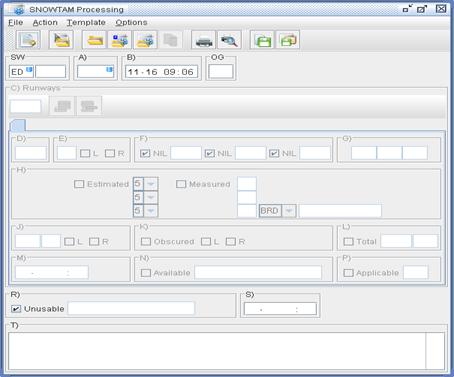
Task: Open the Template menu
Action: coord(86,22)
